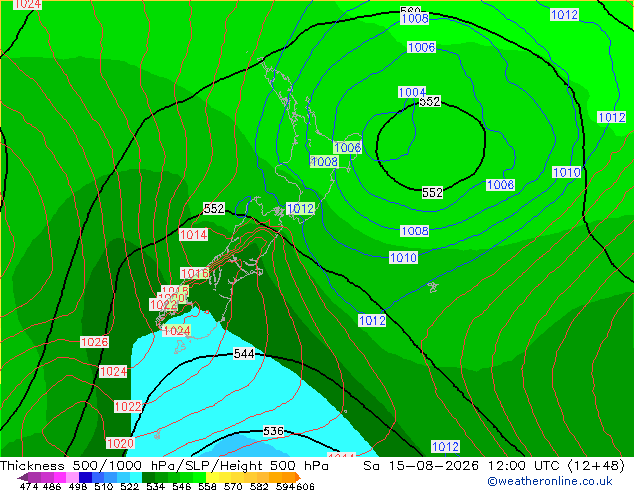
Task: Click the orange arrow at legend's high end
Action: point(297,477)
